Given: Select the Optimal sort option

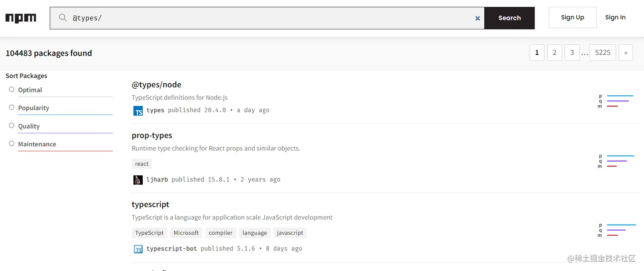Looking at the screenshot, I should click(x=12, y=89).
